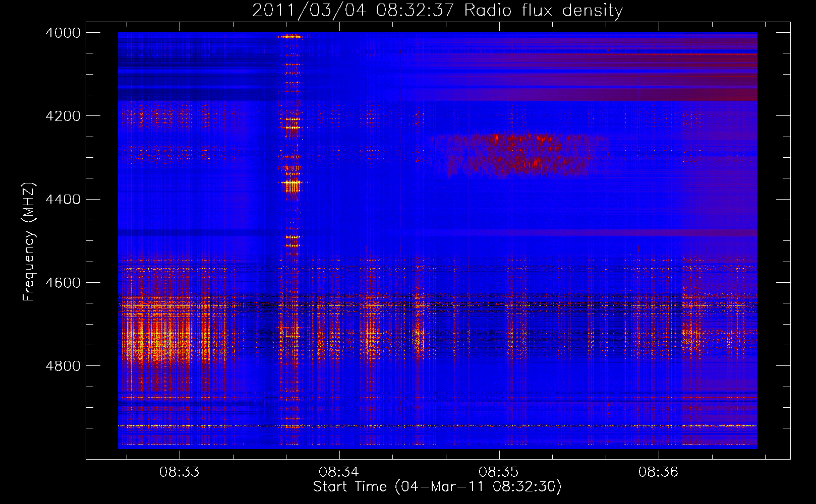Click the 08:33 time tick label
Image resolution: width=816 pixels, height=504 pixels.
pos(180,472)
